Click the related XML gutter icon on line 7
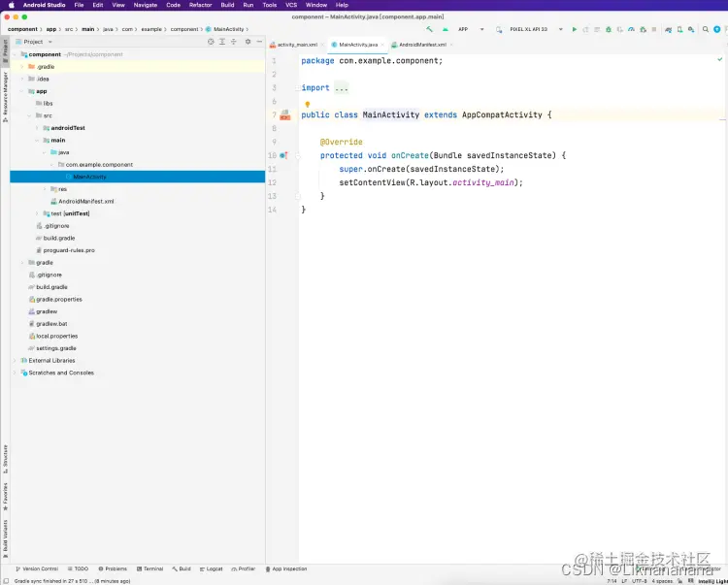The height and width of the screenshot is (585, 728). tap(285, 114)
